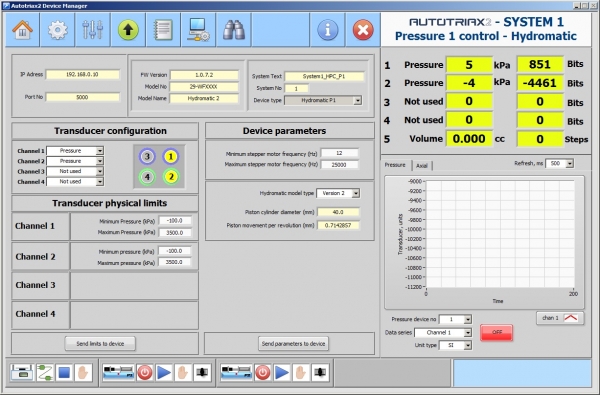The image size is (600, 395).
Task: Click the green cable connect icon
Action: (x=45, y=372)
